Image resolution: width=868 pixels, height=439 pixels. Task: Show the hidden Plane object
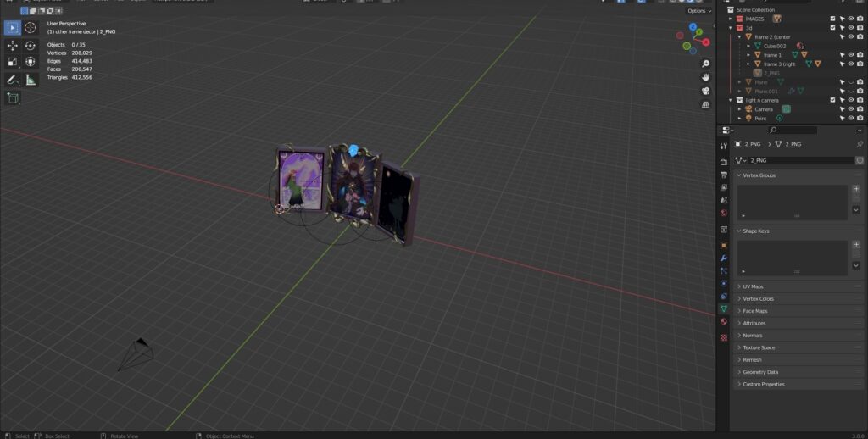coord(851,82)
